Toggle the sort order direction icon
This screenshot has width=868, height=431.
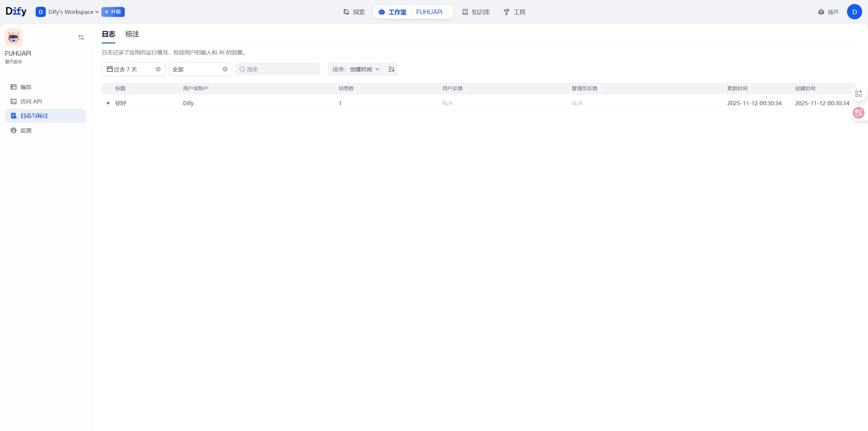click(391, 69)
